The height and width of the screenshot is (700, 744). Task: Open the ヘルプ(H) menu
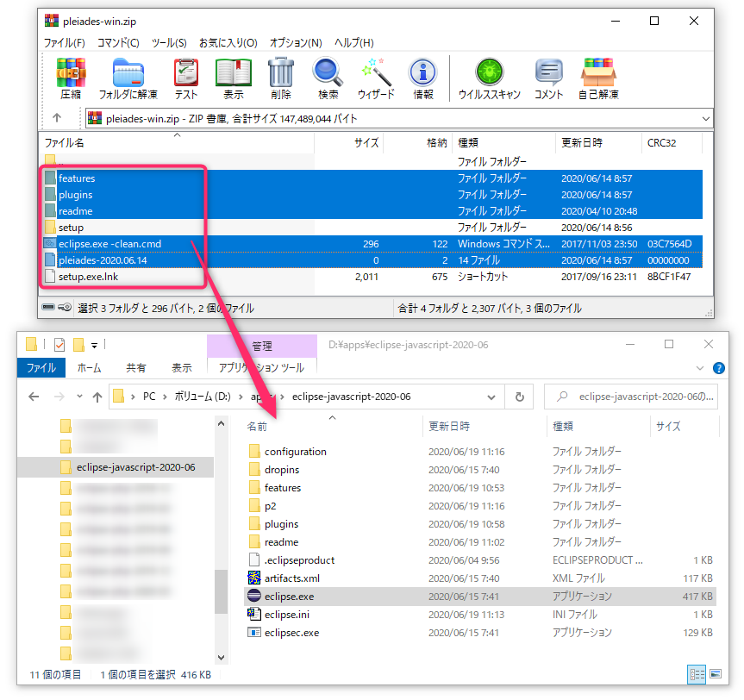click(x=354, y=43)
